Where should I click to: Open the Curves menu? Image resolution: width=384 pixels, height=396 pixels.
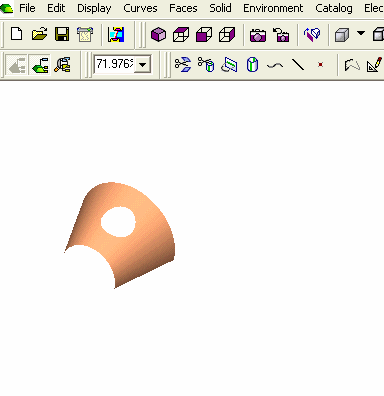(140, 8)
